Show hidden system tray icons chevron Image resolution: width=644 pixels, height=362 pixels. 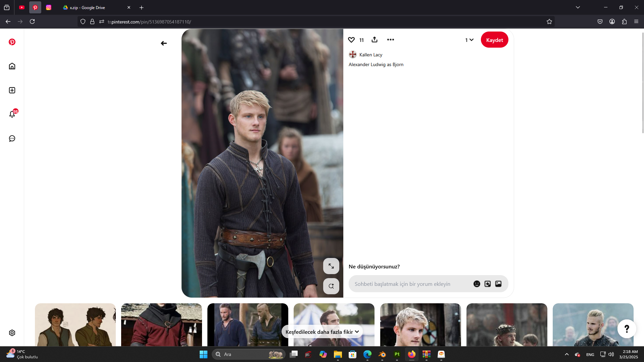coord(567,354)
